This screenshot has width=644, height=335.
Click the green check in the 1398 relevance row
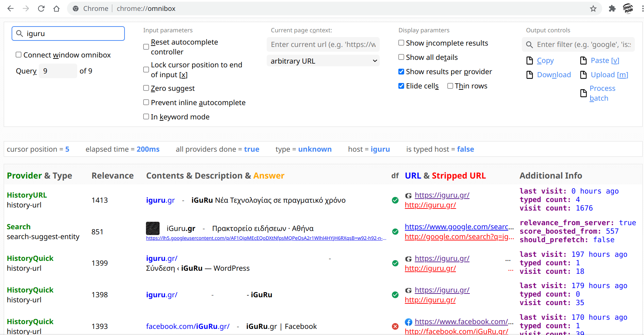395,295
